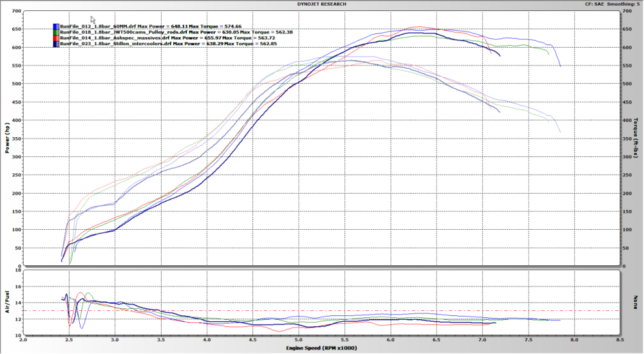The width and height of the screenshot is (644, 354).
Task: Click the Power (hp) axis label
Action: [7, 138]
